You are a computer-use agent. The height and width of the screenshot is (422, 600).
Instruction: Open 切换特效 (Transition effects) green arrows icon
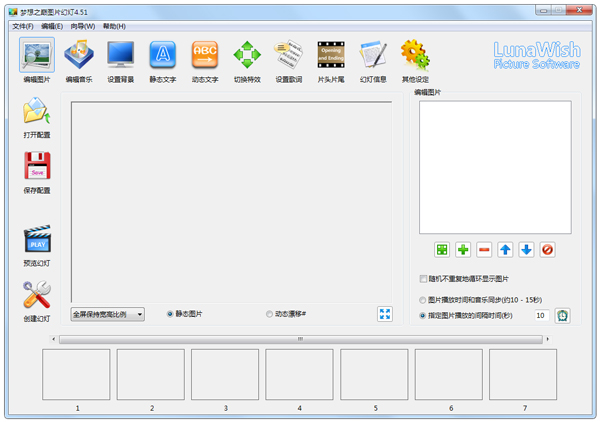pos(247,55)
